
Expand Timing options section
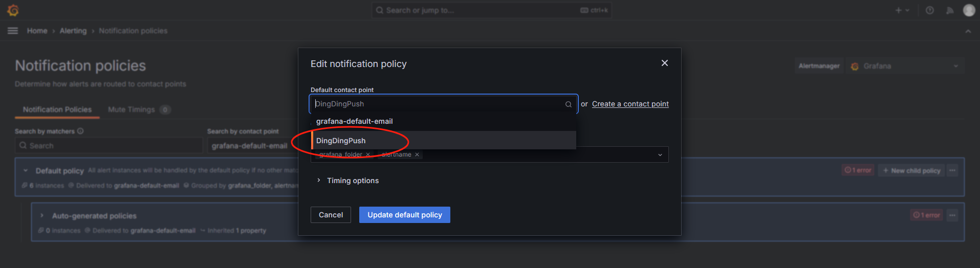[348, 181]
